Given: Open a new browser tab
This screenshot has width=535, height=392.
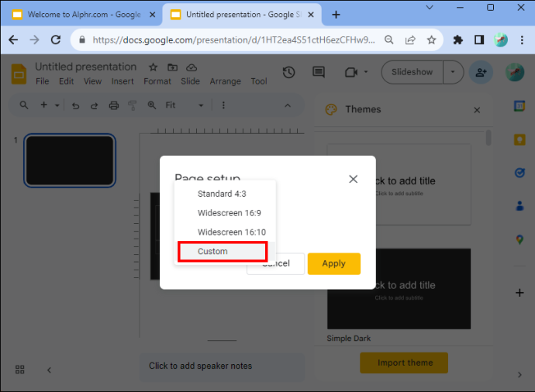Looking at the screenshot, I should (x=336, y=15).
